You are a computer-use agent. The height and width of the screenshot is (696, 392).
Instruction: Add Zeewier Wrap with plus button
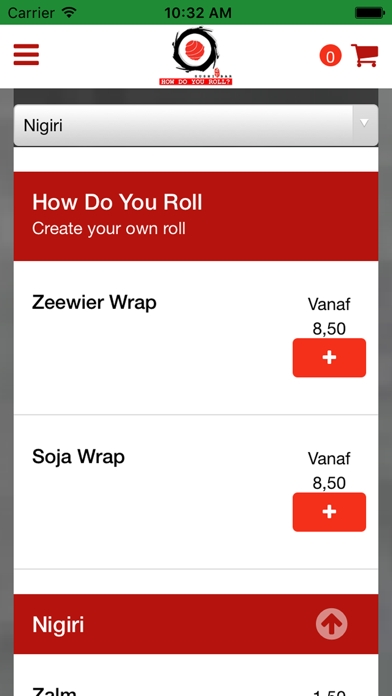[x=329, y=358]
